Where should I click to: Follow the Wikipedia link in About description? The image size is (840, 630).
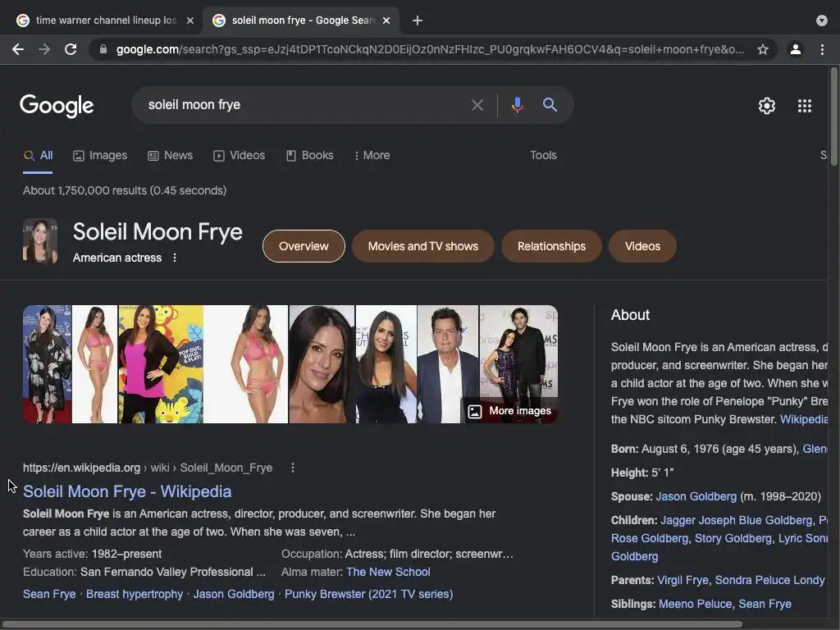tap(804, 419)
